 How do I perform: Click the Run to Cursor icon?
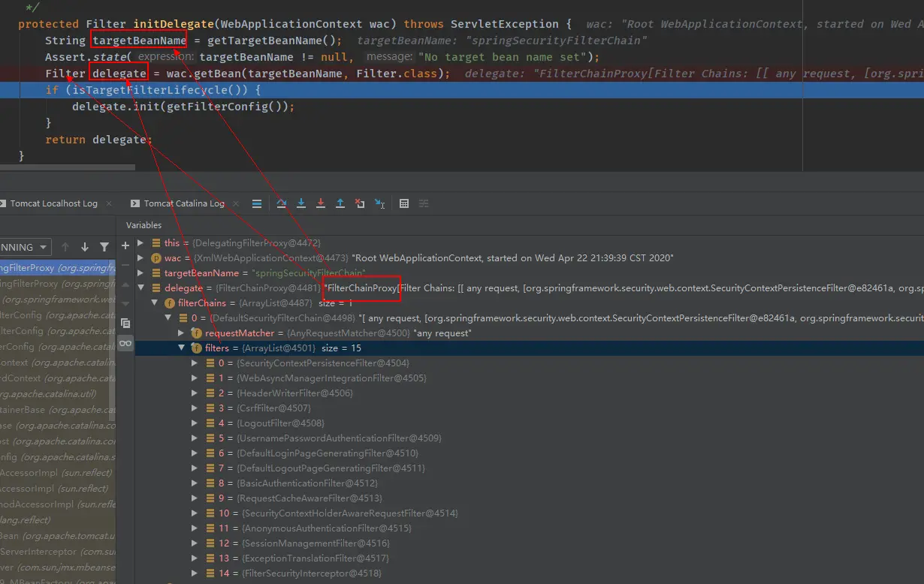click(x=379, y=203)
